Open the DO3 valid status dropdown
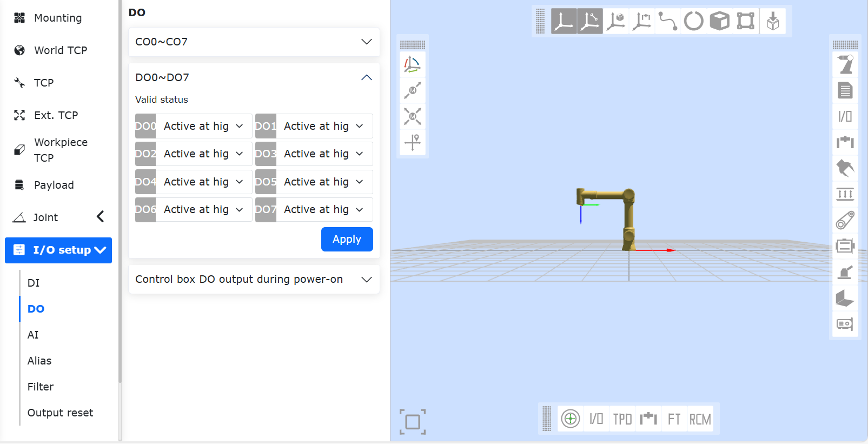 click(324, 154)
